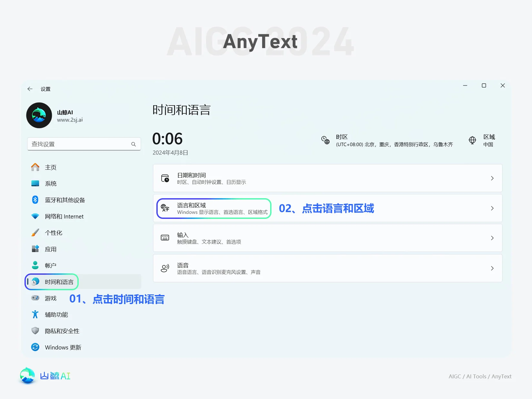Open 主页 in the sidebar

coord(84,167)
